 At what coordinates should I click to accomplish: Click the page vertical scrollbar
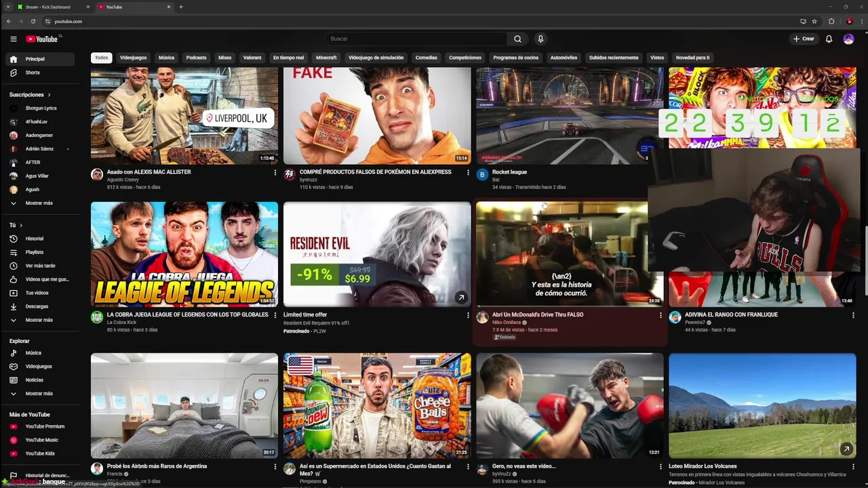click(x=865, y=261)
